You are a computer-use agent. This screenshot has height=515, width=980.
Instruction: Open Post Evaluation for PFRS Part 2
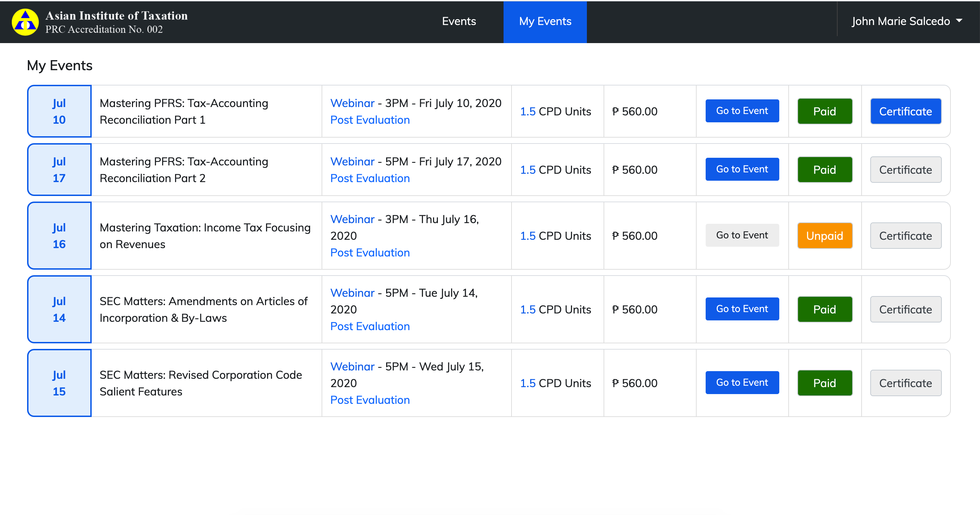pyautogui.click(x=370, y=178)
